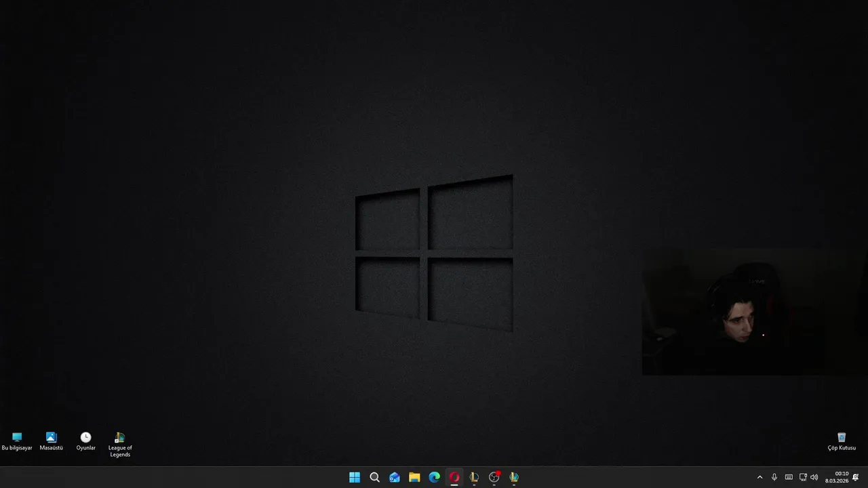Launch Outlook from the taskbar
The height and width of the screenshot is (488, 868).
(x=394, y=477)
